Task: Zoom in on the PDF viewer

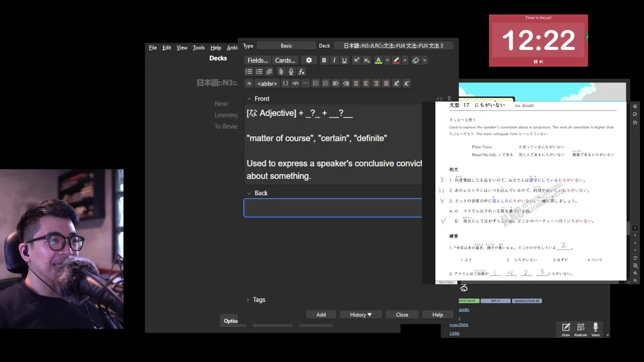Action: (635, 273)
